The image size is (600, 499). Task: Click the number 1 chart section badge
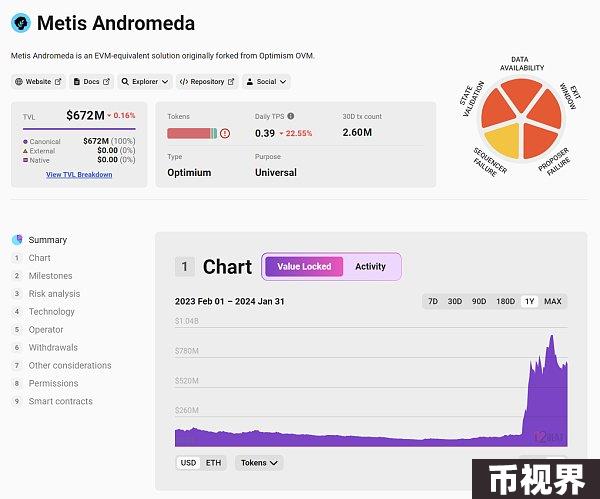tap(184, 266)
